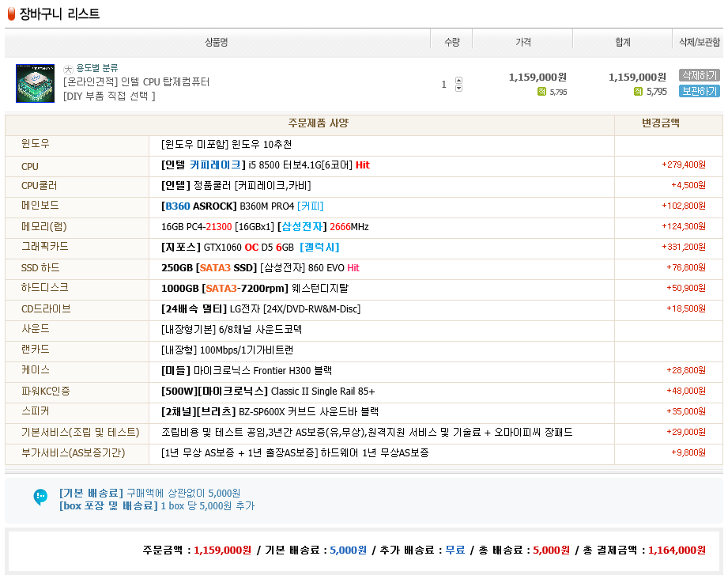Viewport: 728px width, 575px height.
Task: Select the 합계 column header
Action: pos(623,42)
